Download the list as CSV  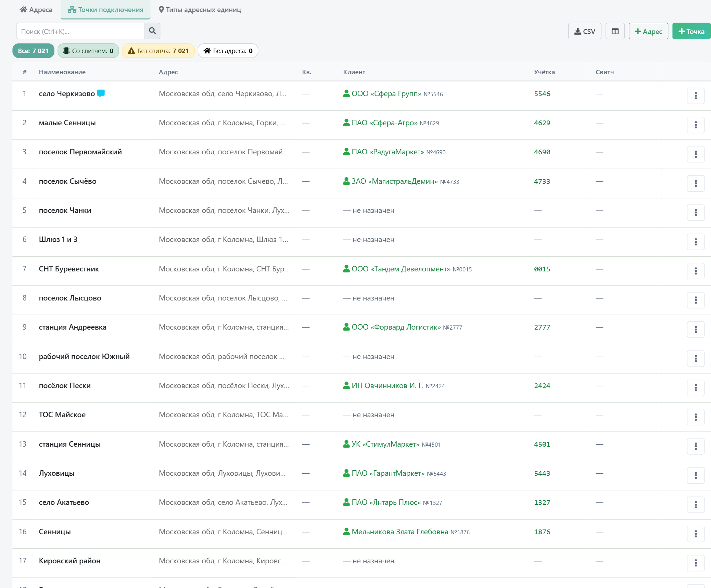(x=585, y=31)
